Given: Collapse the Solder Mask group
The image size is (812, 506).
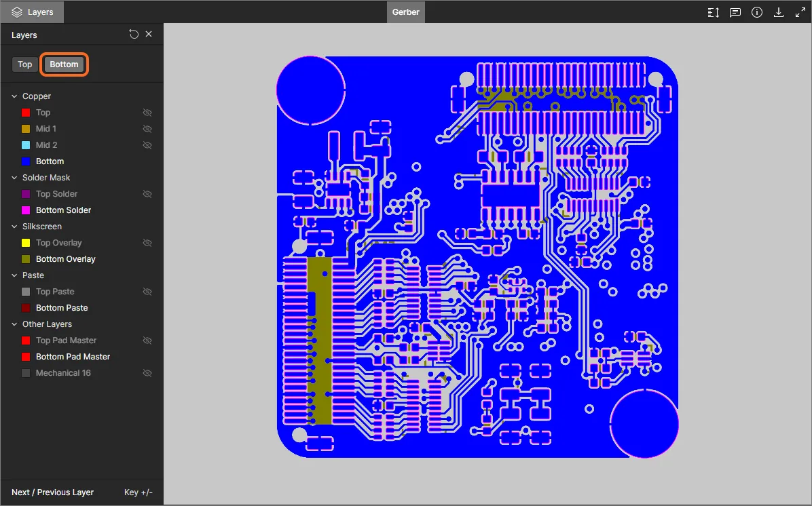Looking at the screenshot, I should tap(14, 178).
